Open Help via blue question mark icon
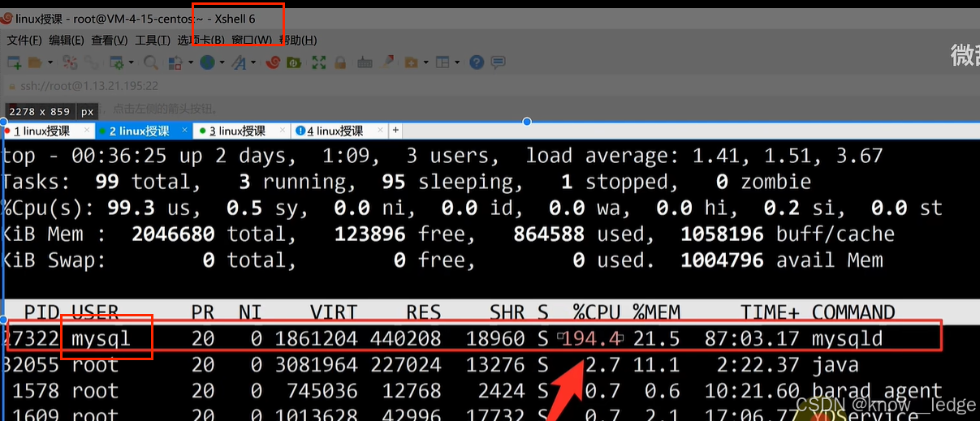This screenshot has height=421, width=980. [477, 62]
